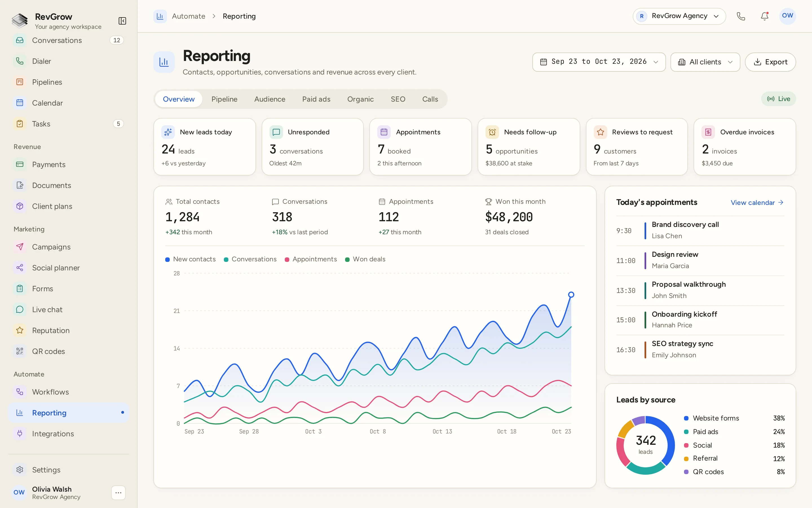Open Tasks clipboard icon in sidebar
The width and height of the screenshot is (812, 508).
point(20,124)
